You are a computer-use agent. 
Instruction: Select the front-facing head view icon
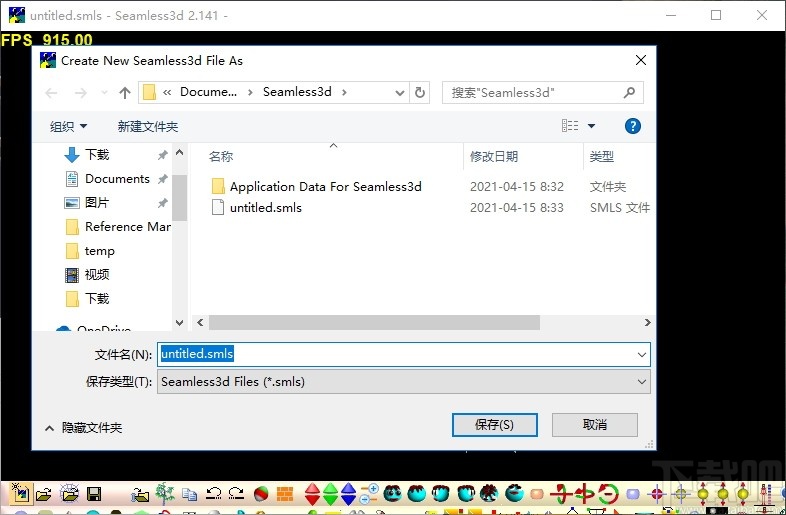[393, 494]
